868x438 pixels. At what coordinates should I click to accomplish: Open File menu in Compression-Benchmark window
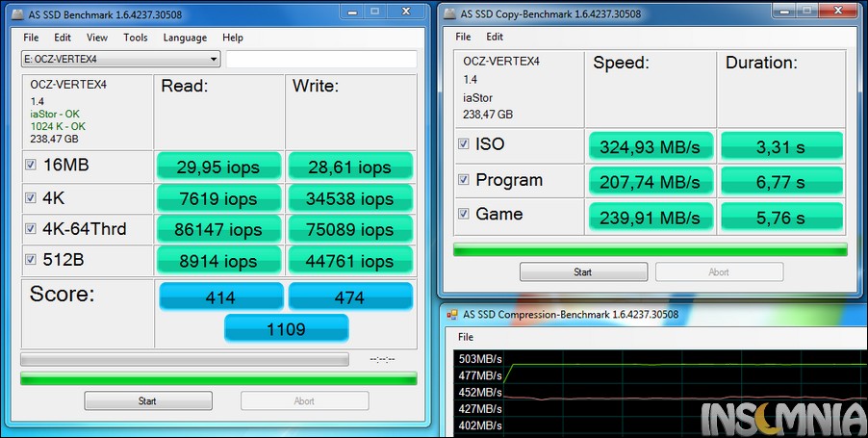tap(466, 337)
